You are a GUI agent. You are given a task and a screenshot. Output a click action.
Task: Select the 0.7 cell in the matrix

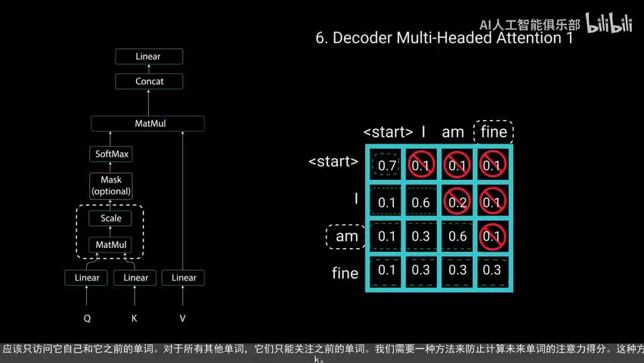tap(387, 165)
